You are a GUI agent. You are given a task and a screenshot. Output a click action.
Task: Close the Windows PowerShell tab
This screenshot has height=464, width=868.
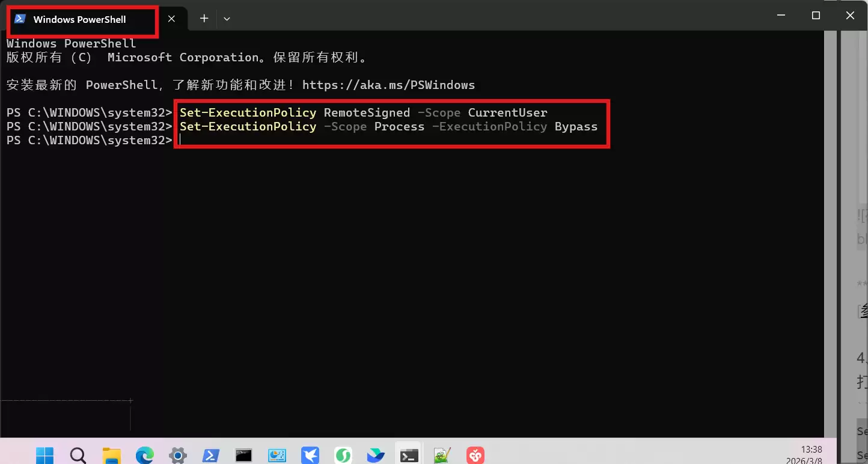(x=171, y=19)
